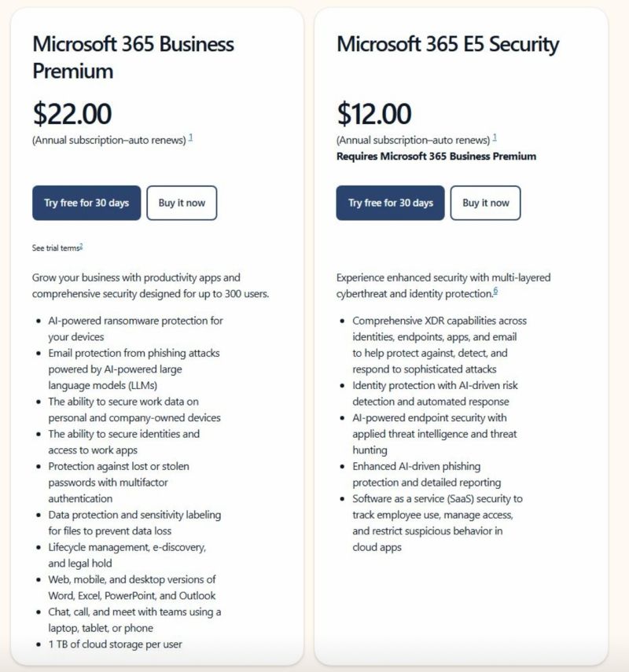The width and height of the screenshot is (629, 672).
Task: Click the $22.00 price
Action: point(72,113)
